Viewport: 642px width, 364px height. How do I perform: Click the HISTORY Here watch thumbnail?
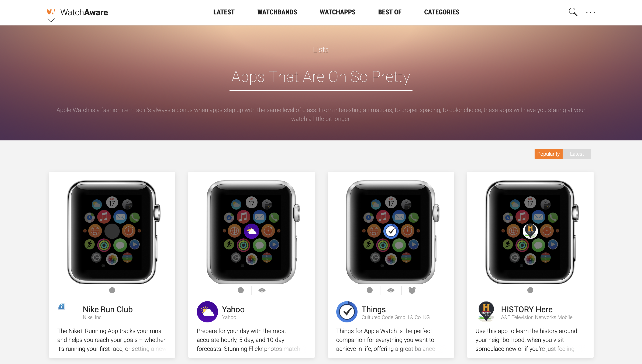530,232
